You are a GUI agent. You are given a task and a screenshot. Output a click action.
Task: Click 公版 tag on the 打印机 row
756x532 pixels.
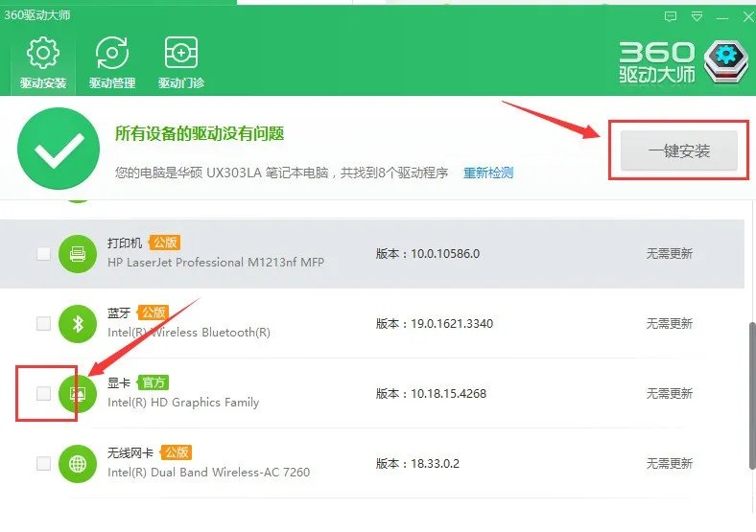tap(165, 243)
